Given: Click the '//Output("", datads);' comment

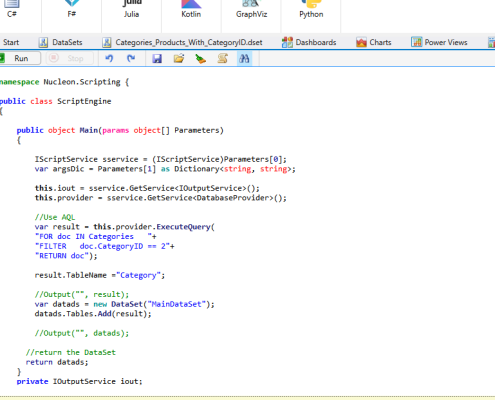Looking at the screenshot, I should (x=82, y=333).
